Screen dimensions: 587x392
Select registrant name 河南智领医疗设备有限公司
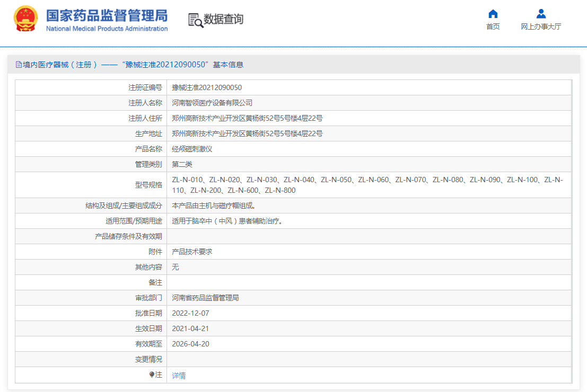tap(212, 103)
